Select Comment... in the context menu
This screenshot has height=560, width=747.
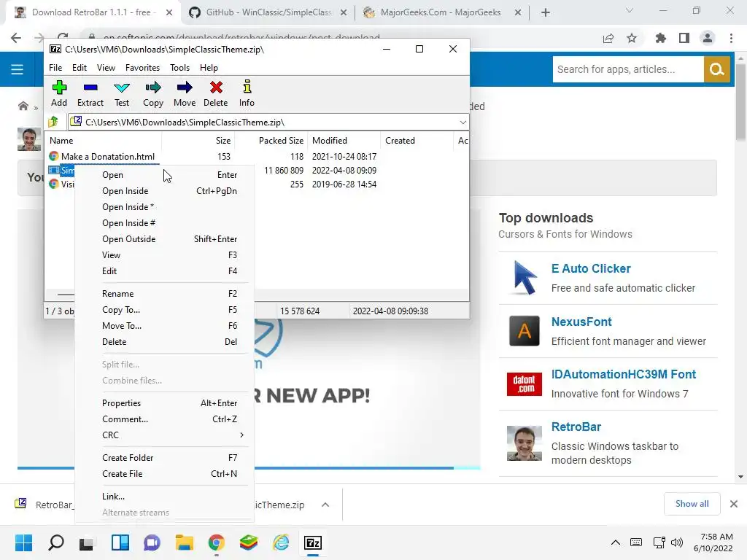164,419
